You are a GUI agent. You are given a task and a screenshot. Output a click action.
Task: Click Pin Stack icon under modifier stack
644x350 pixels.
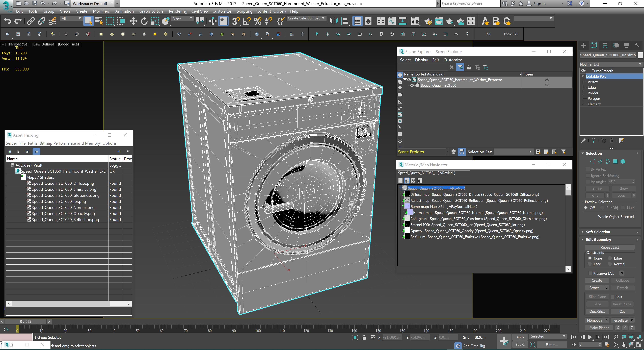pos(583,141)
